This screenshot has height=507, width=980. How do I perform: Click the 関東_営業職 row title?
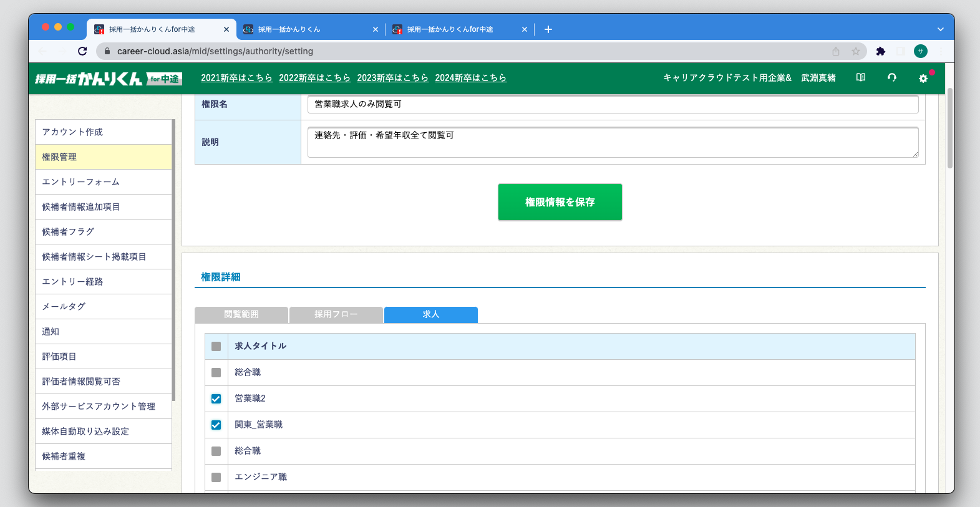tap(258, 425)
